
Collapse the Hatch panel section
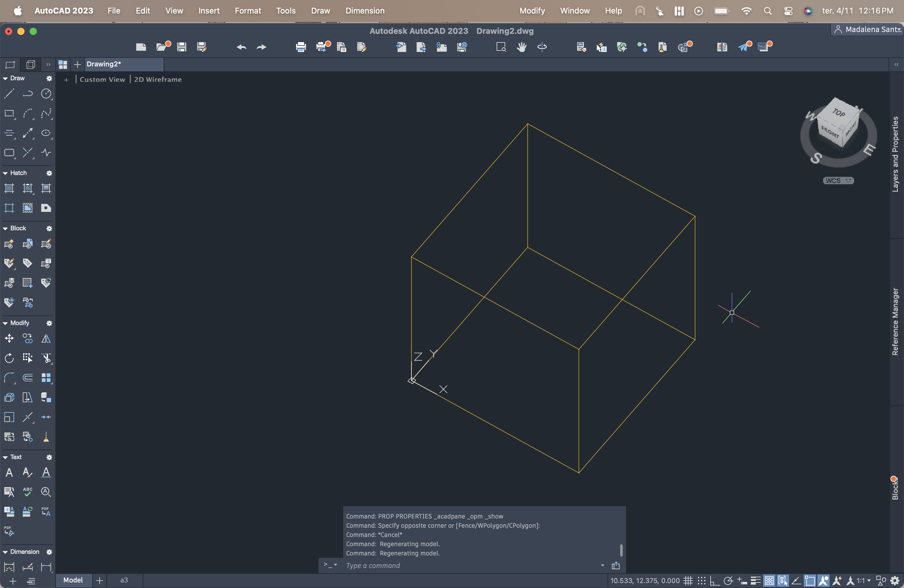[5, 173]
